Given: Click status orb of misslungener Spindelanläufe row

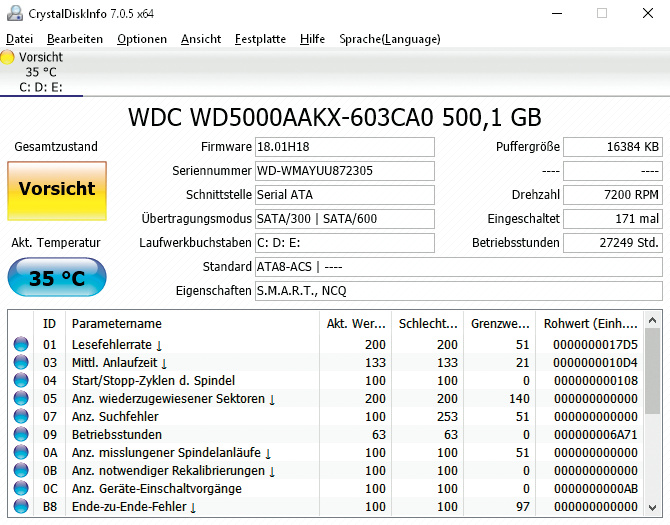Looking at the screenshot, I should click(21, 452).
